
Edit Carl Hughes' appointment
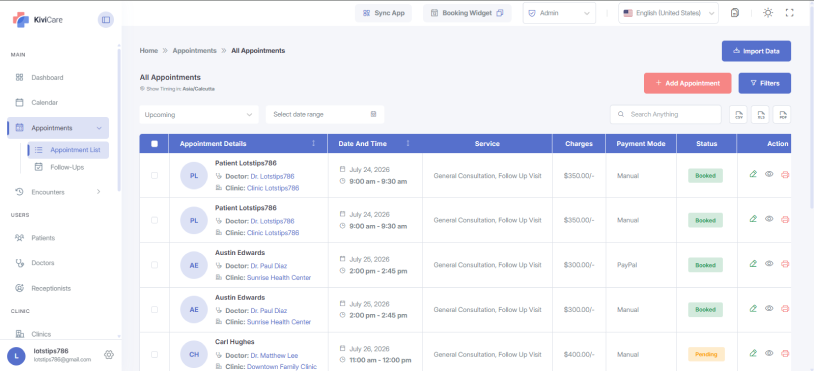point(753,353)
